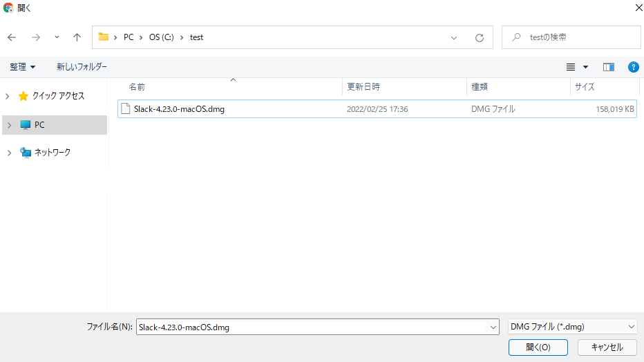Open the file name history dropdown

click(x=493, y=327)
